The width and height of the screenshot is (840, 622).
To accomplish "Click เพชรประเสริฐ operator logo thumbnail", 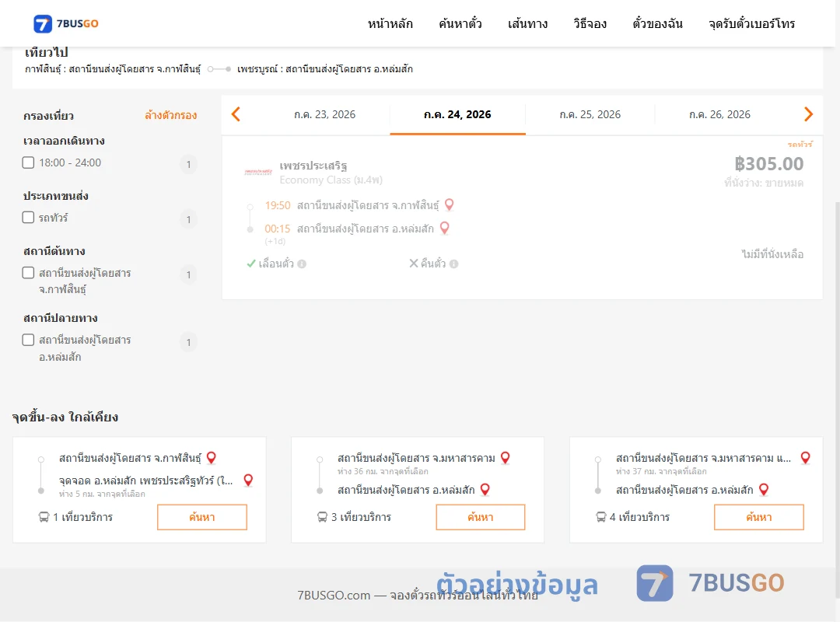I will 258,172.
